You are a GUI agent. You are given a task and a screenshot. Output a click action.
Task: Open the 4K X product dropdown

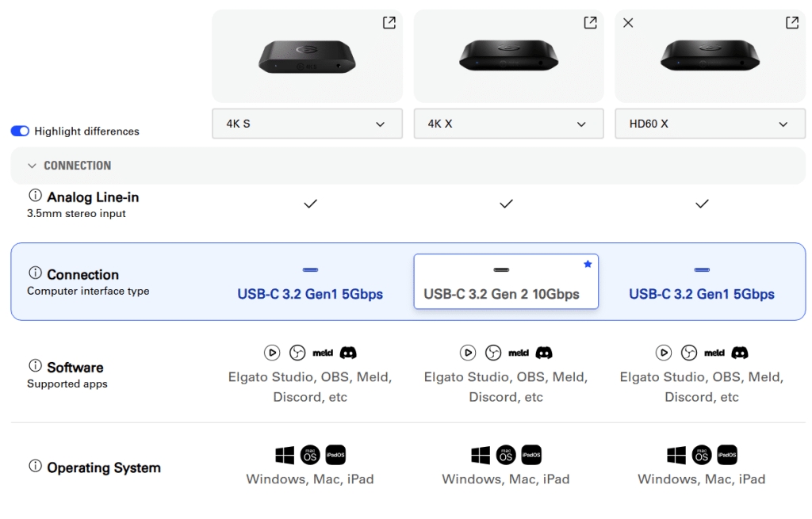(x=508, y=124)
